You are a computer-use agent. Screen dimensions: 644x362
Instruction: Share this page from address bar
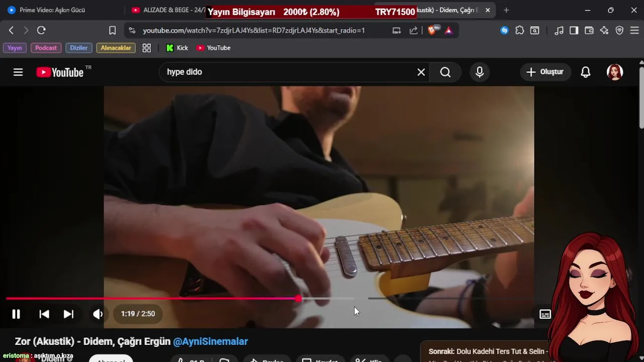point(414,30)
